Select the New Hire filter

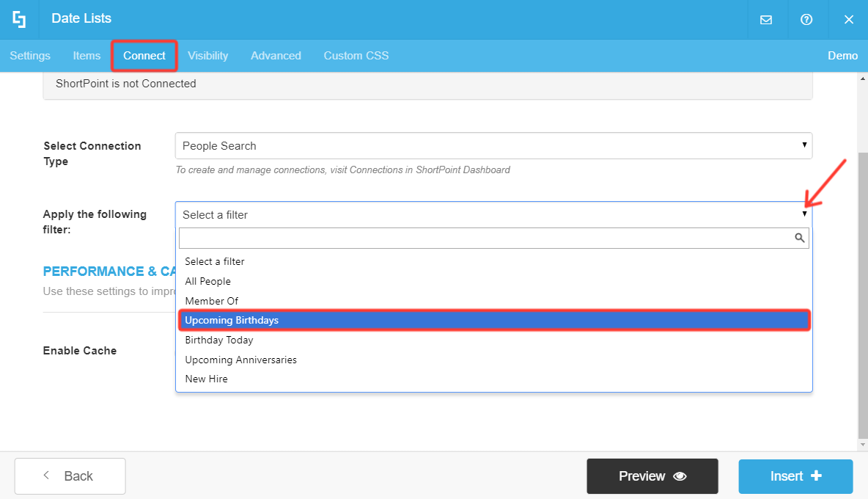[494, 379]
